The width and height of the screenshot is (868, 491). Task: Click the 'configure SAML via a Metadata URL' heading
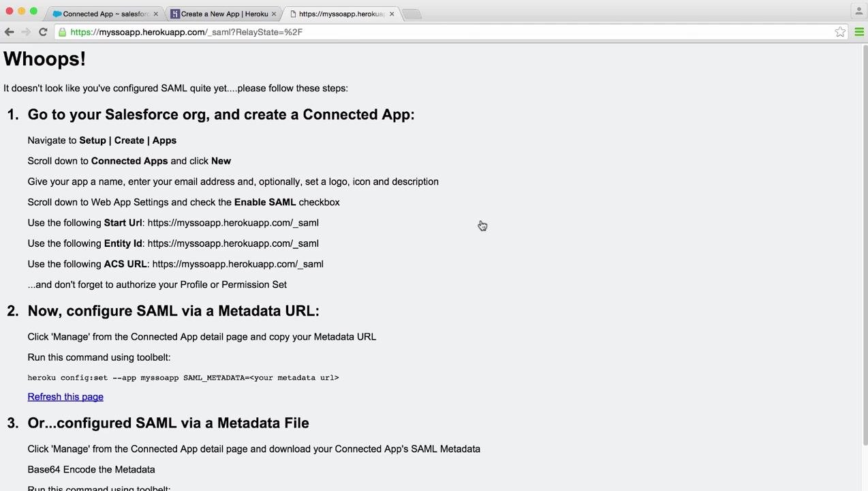click(173, 311)
